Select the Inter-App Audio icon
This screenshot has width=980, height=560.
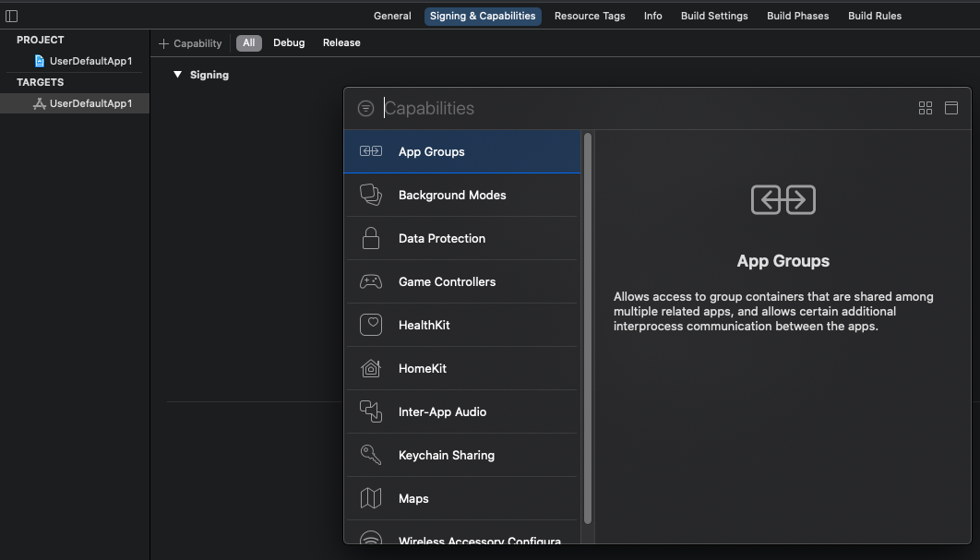click(370, 411)
